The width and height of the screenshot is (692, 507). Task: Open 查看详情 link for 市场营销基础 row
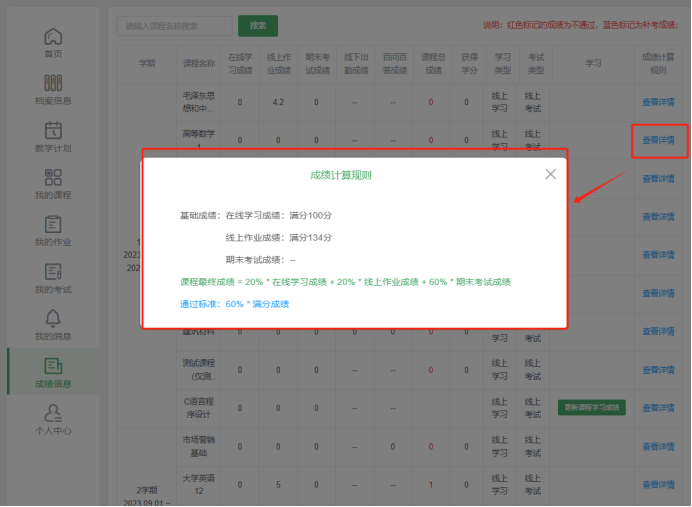pos(658,447)
